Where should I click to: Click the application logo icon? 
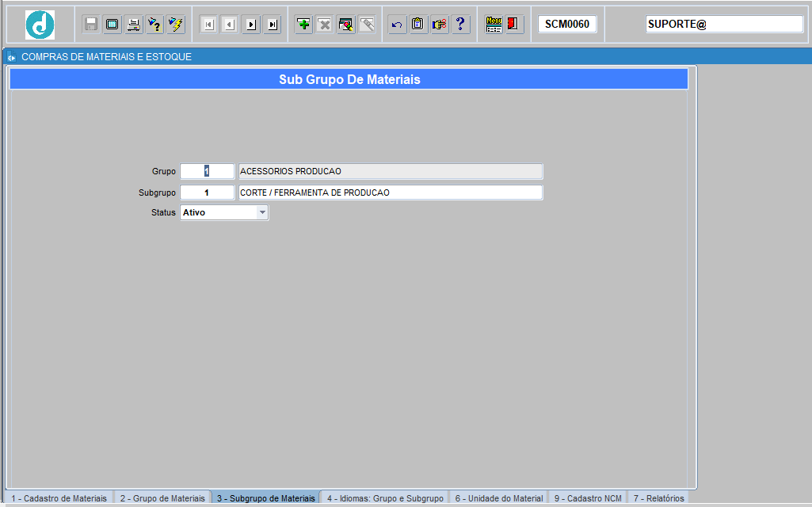[x=40, y=25]
